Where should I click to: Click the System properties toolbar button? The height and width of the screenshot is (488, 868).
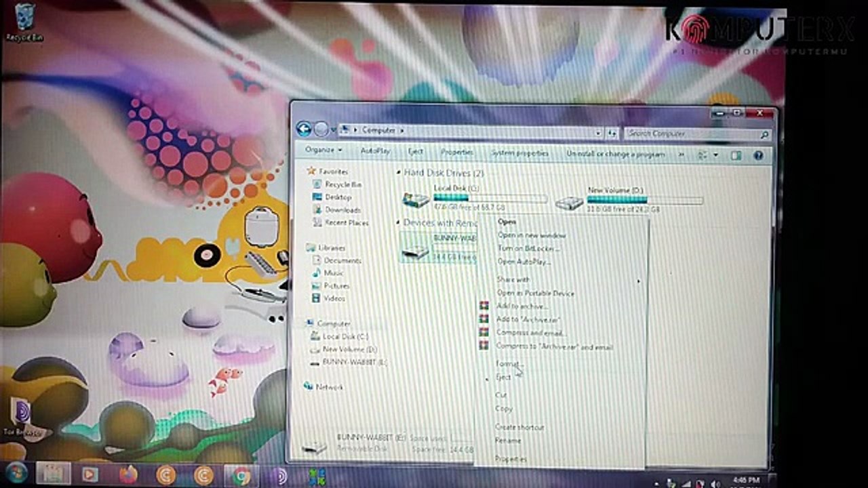point(519,153)
